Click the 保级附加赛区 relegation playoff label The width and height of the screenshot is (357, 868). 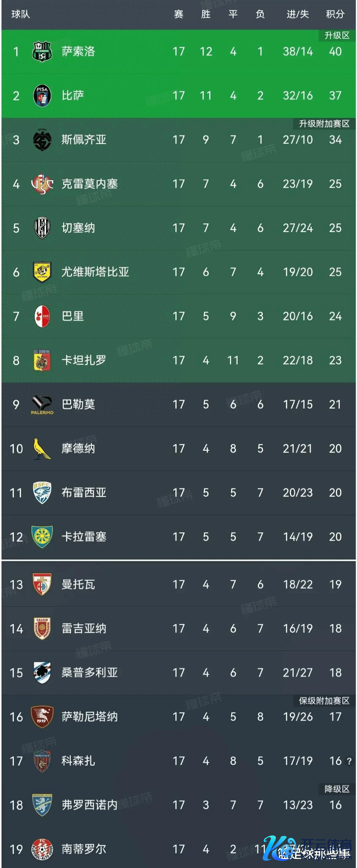pyautogui.click(x=324, y=701)
